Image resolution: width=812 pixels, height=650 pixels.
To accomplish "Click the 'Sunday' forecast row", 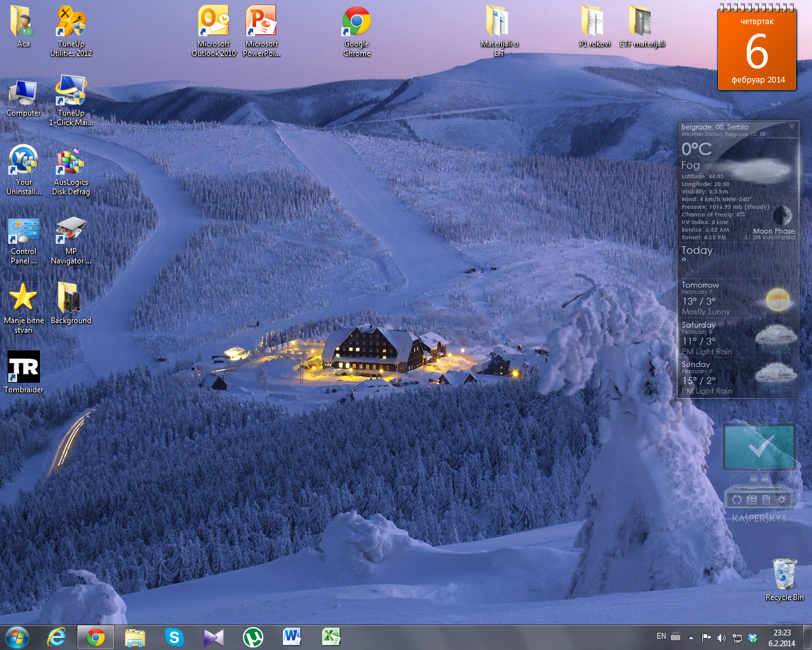I will coord(738,377).
